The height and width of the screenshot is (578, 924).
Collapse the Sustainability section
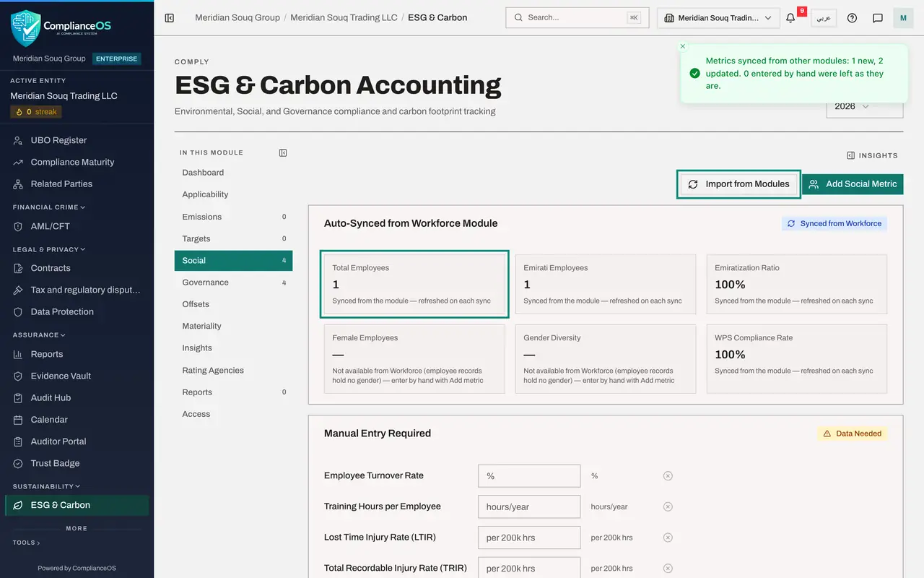(x=46, y=486)
